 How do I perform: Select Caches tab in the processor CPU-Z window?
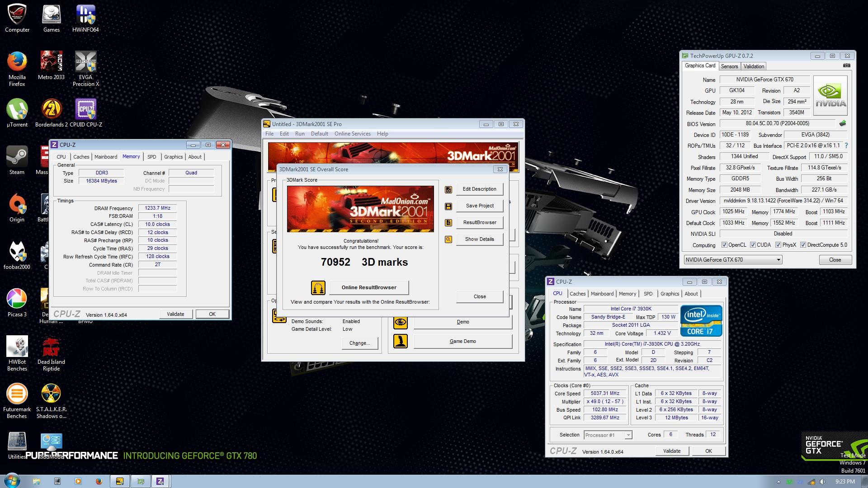point(577,294)
